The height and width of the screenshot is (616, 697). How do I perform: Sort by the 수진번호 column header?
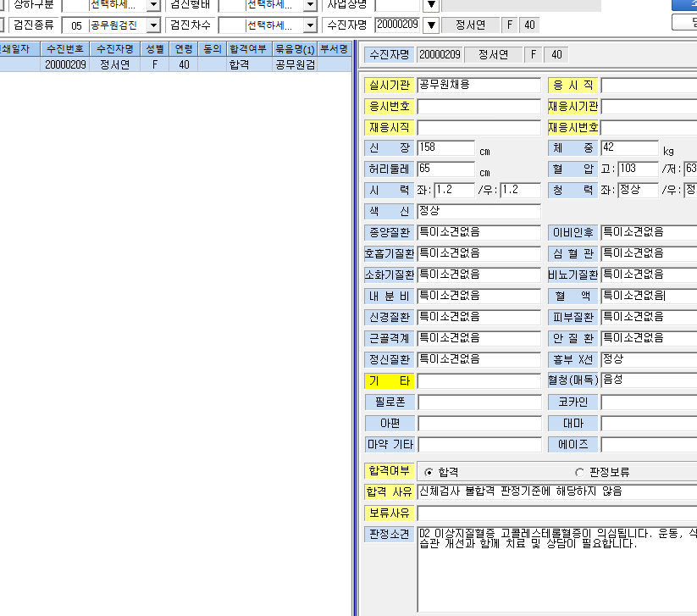[x=65, y=49]
